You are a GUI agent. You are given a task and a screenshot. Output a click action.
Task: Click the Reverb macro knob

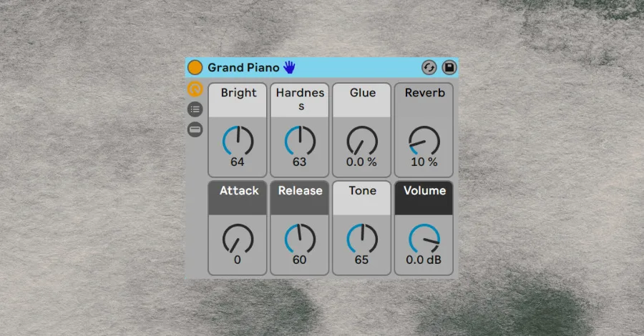[424, 141]
